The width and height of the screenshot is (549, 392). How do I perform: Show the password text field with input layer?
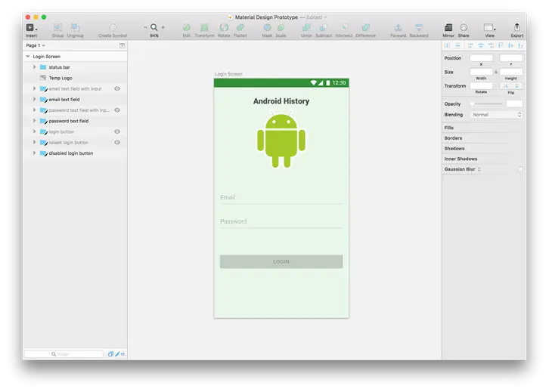click(117, 110)
